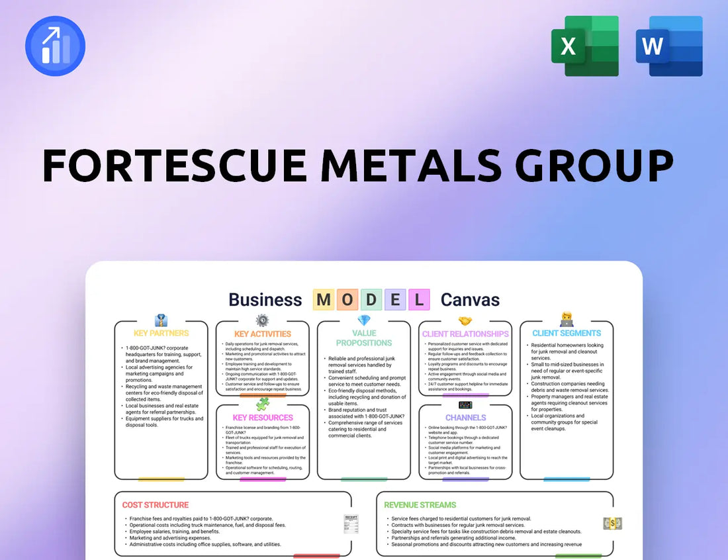Click the pink L letter tile
The width and height of the screenshot is (728, 560).
tap(419, 300)
